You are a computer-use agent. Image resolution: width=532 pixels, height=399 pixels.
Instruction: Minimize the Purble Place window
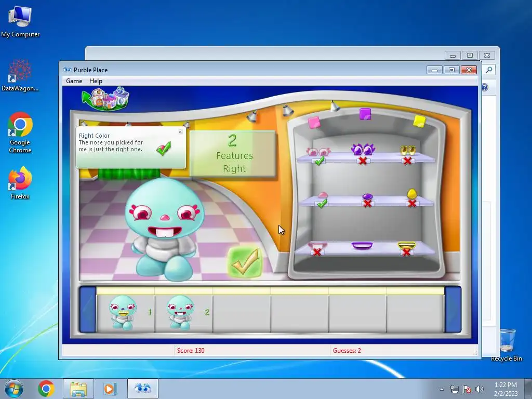click(x=434, y=70)
